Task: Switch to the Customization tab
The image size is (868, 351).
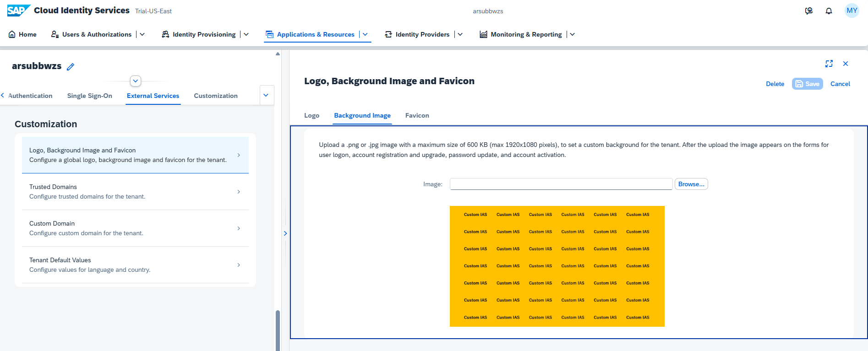Action: 216,96
